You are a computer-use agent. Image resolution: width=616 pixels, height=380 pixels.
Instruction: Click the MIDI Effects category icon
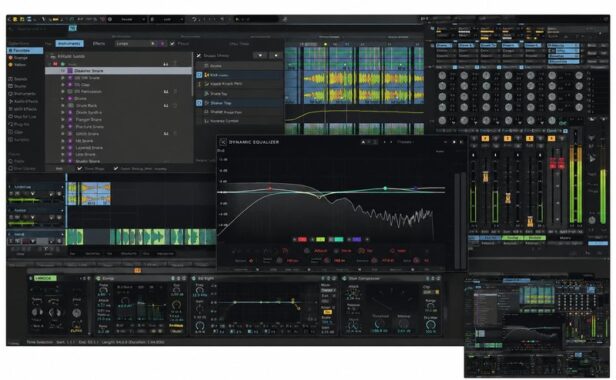click(11, 109)
